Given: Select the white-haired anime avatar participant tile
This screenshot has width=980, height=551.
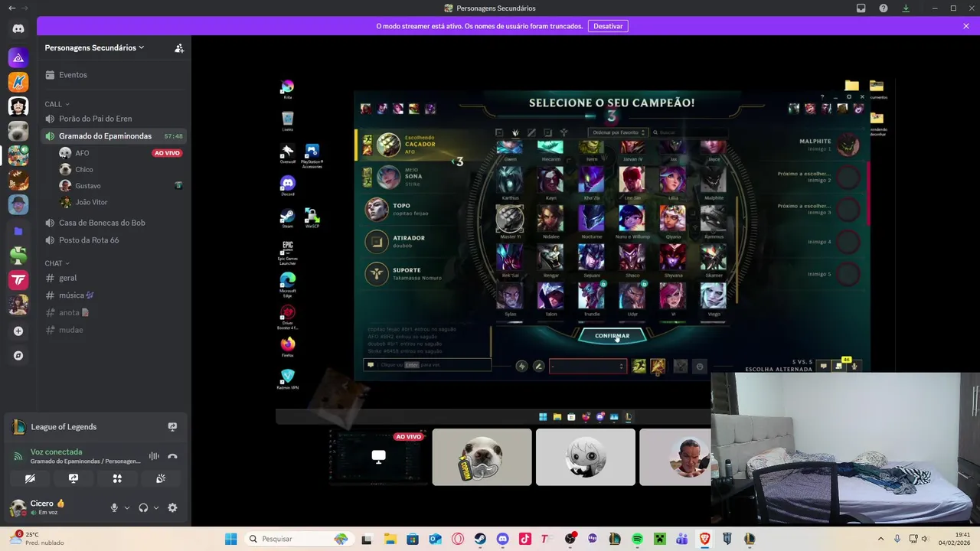Looking at the screenshot, I should (x=586, y=457).
